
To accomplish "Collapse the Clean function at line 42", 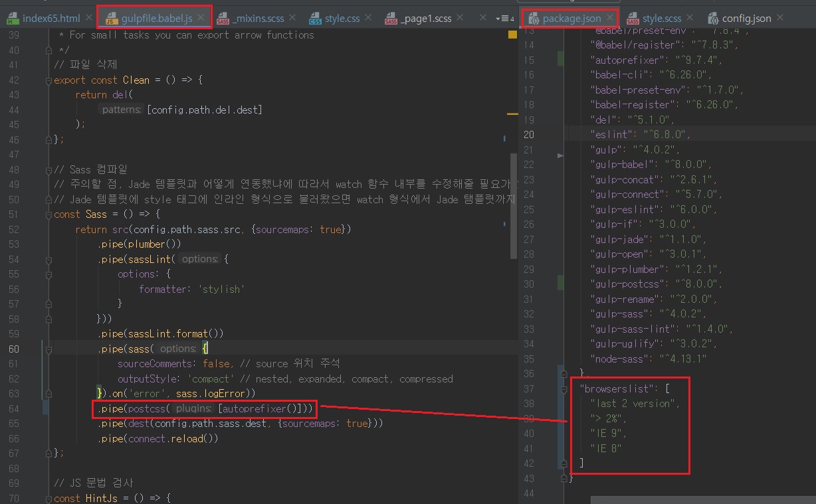I will (x=48, y=80).
